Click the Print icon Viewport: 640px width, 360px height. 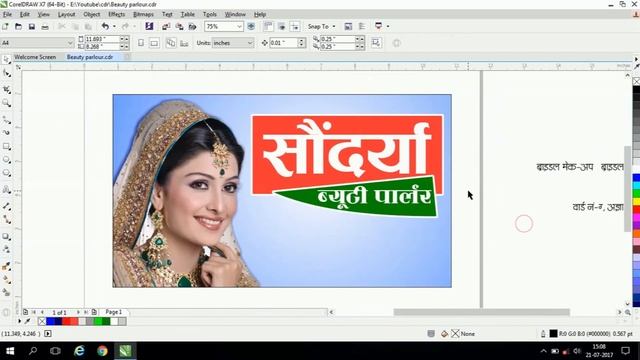(45, 27)
